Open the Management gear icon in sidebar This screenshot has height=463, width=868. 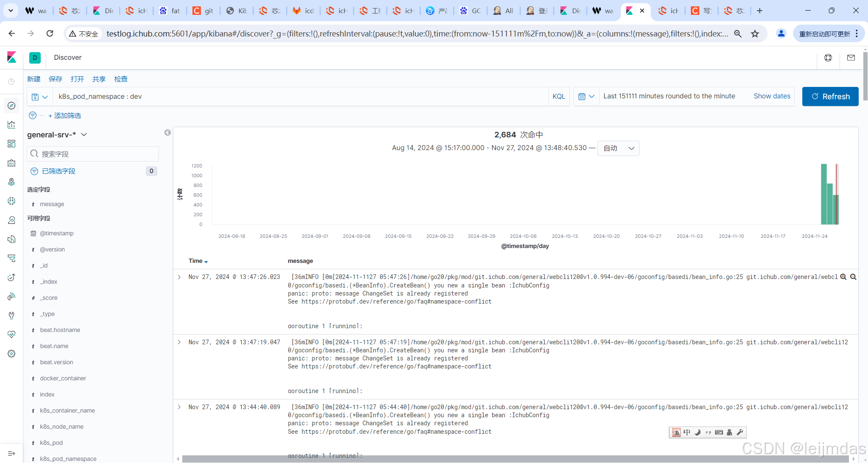tap(11, 354)
